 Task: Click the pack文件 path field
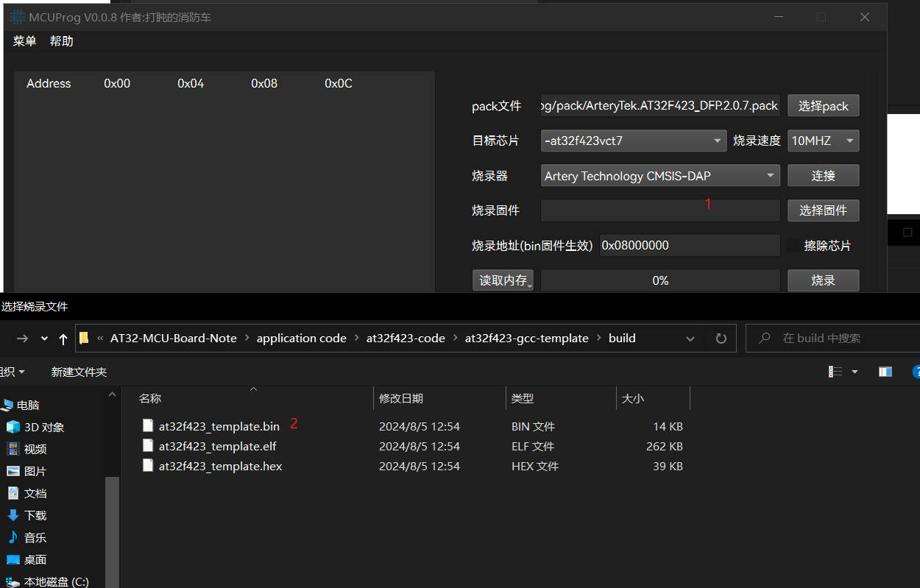(660, 106)
